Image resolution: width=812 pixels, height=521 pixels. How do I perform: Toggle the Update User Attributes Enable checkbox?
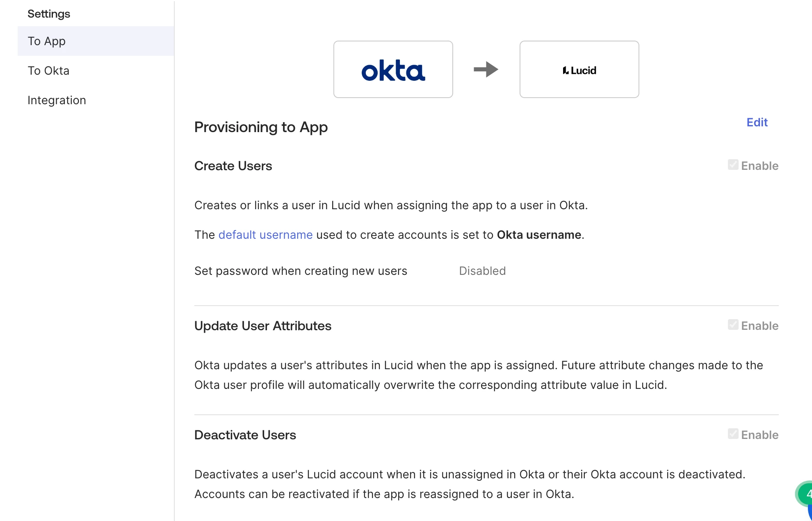733,325
